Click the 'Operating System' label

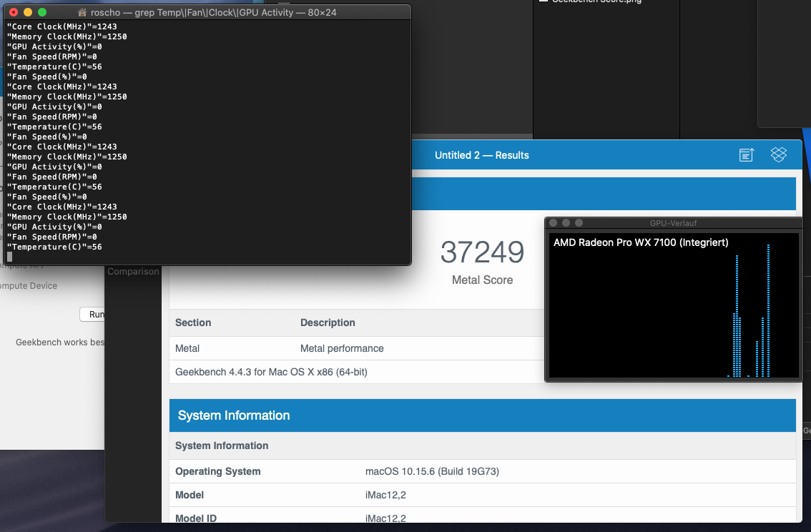pyautogui.click(x=217, y=471)
